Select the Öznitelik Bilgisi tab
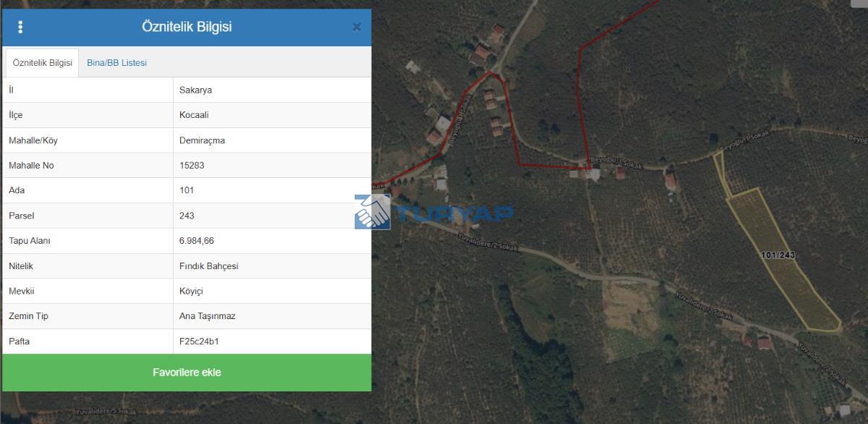The image size is (868, 424). (x=43, y=63)
